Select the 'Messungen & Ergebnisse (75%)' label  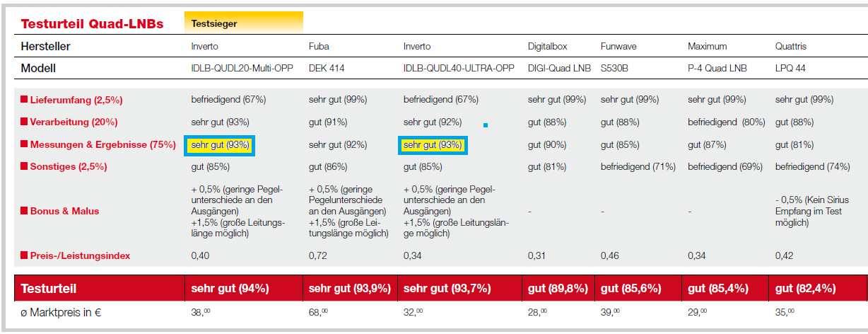[x=98, y=145]
